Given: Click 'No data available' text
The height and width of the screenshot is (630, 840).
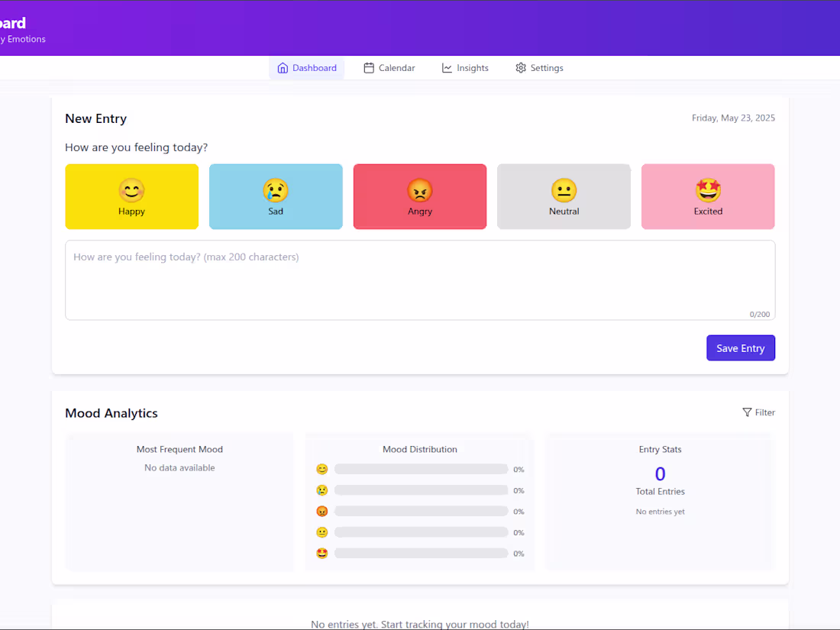Looking at the screenshot, I should pos(179,467).
